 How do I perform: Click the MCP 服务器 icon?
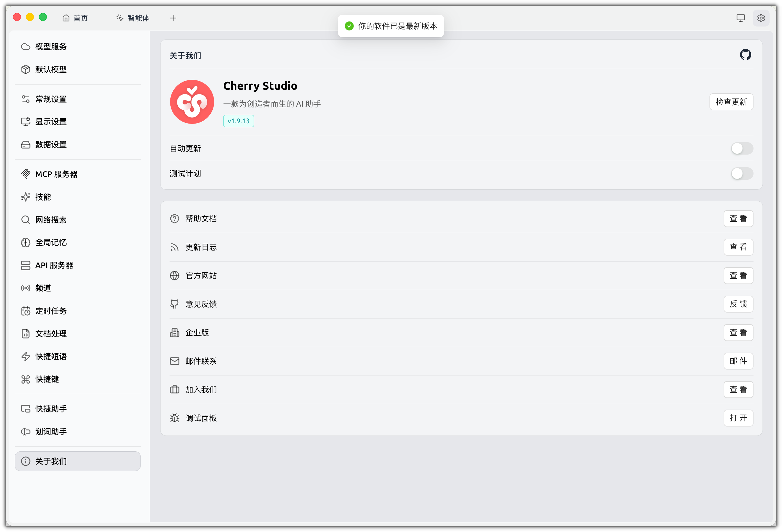(26, 174)
